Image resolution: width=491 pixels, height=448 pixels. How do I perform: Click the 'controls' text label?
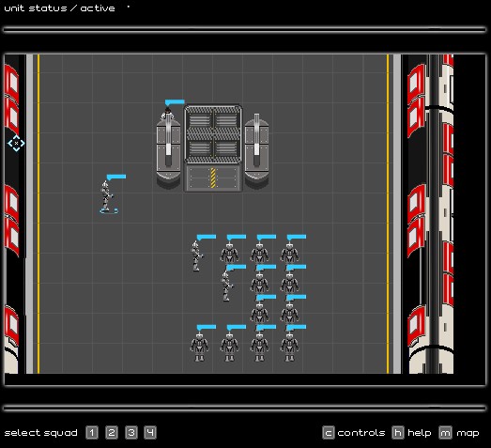(x=361, y=433)
